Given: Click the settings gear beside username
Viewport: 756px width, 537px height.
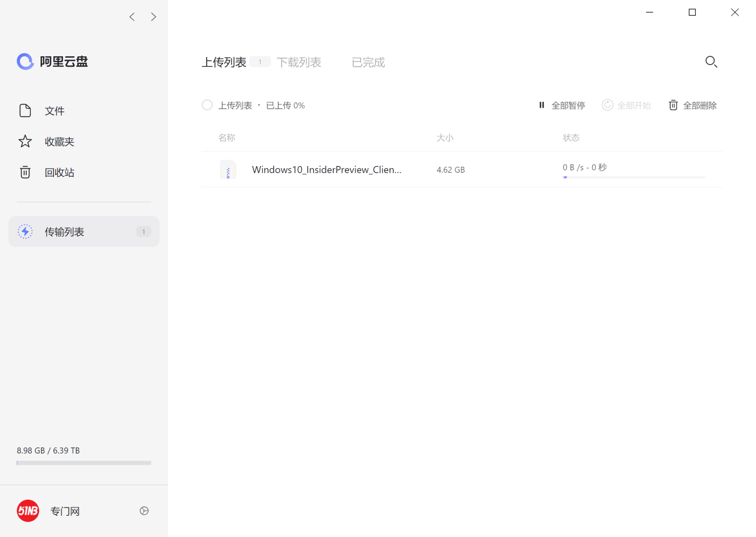Looking at the screenshot, I should coord(144,511).
